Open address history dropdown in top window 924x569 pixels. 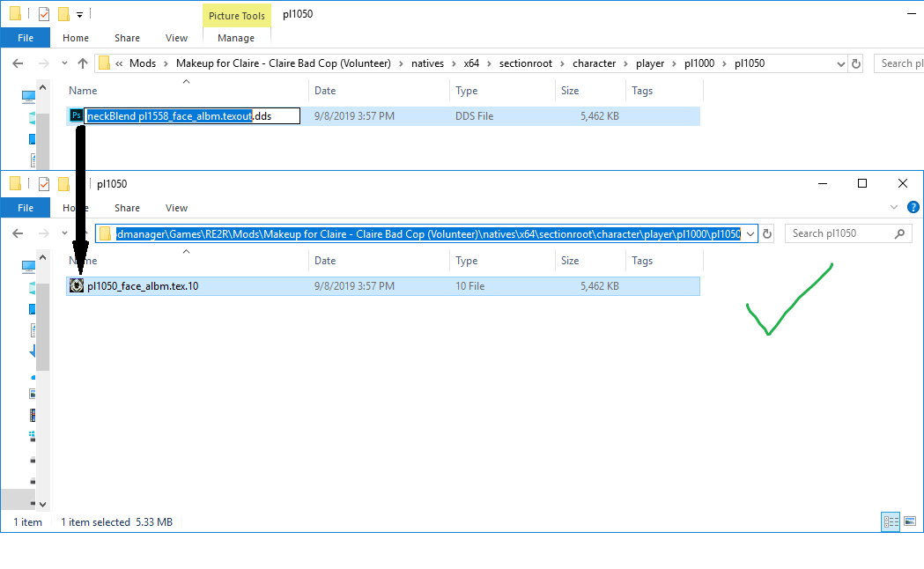point(841,64)
